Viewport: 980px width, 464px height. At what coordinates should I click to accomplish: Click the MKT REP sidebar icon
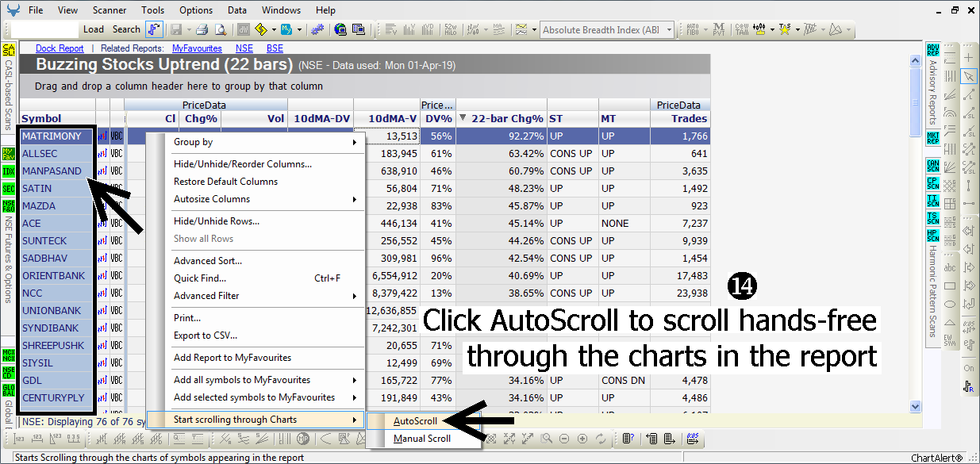point(932,138)
